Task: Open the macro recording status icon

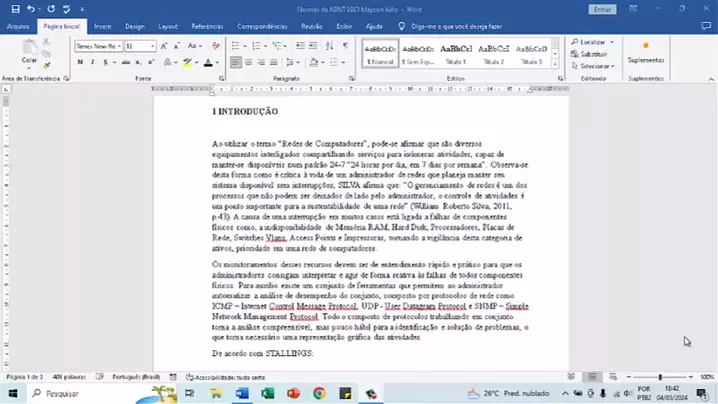Action: click(173, 377)
